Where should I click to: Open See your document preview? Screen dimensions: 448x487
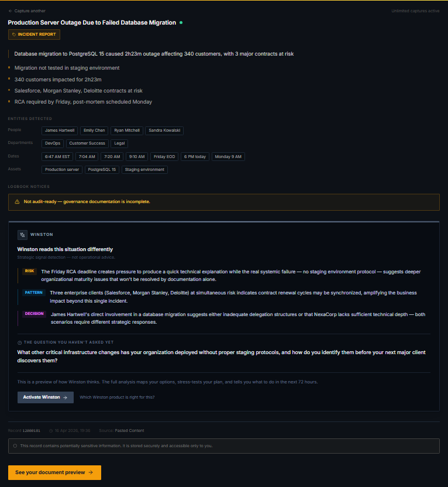click(54, 473)
